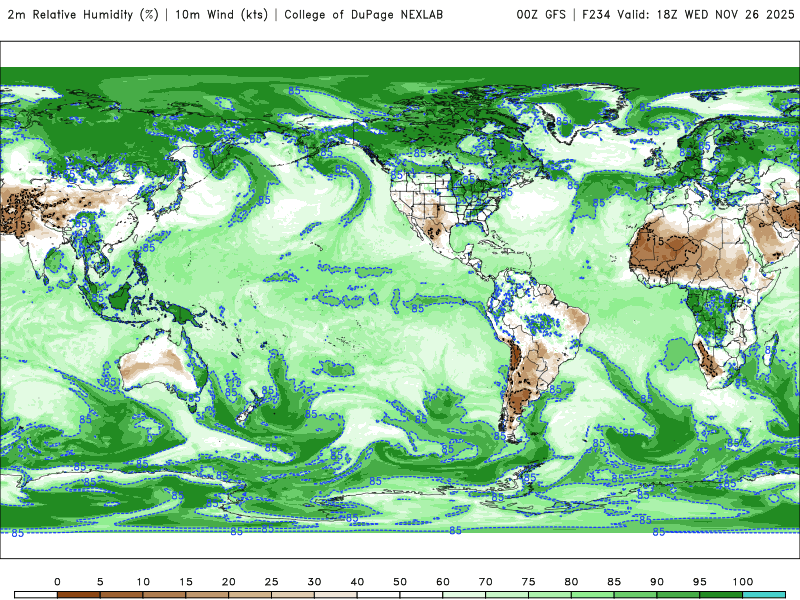Click the "00Z GFS" model run label
Image resolution: width=800 pixels, height=600 pixels.
coord(541,15)
